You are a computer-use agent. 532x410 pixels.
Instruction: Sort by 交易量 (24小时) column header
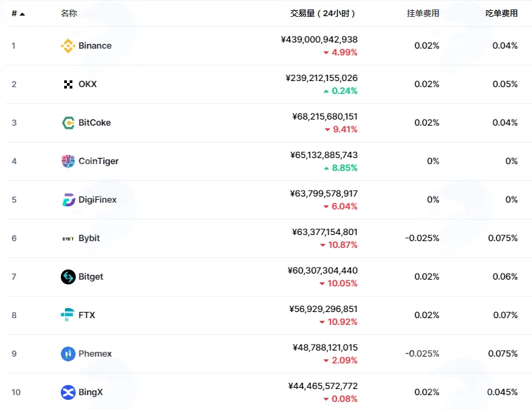coord(322,14)
